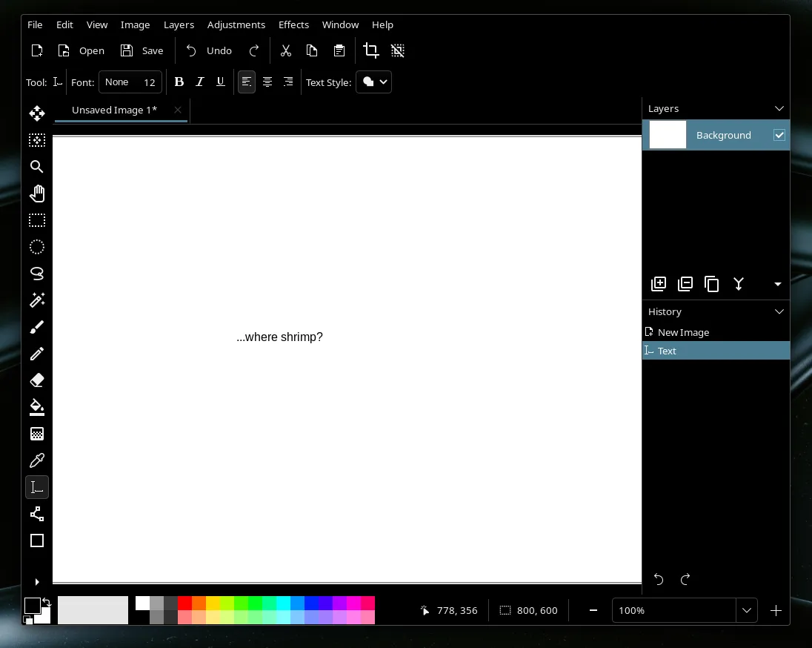Add a new layer in the Layers panel

click(658, 284)
